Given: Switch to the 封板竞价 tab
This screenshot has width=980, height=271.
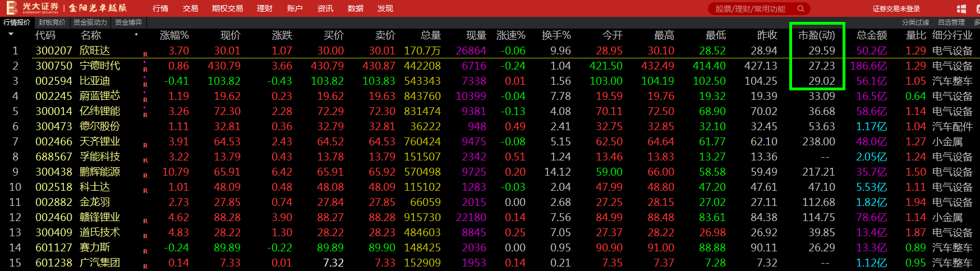Looking at the screenshot, I should pos(52,22).
